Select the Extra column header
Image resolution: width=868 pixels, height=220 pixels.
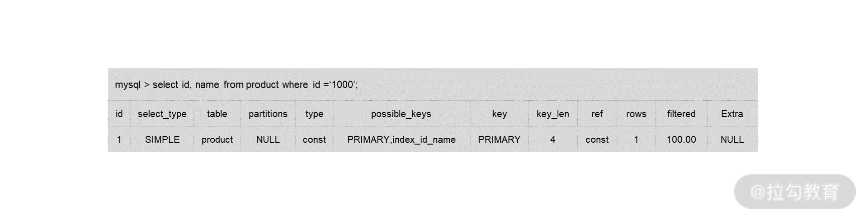pos(732,114)
